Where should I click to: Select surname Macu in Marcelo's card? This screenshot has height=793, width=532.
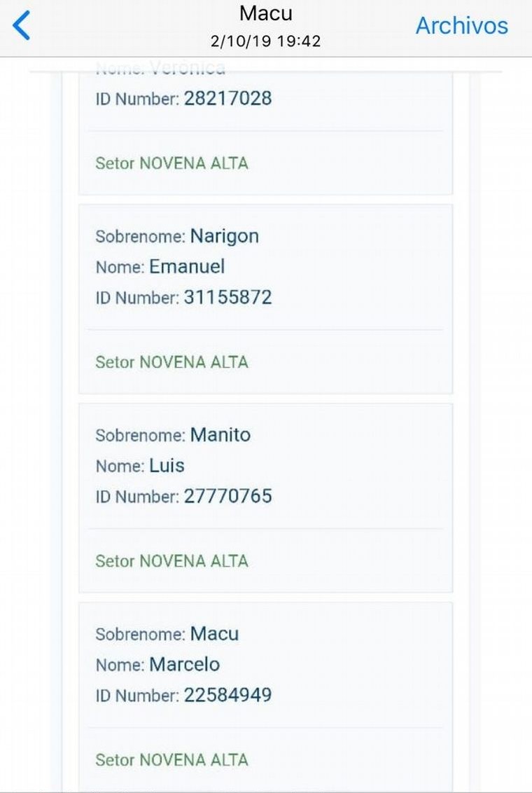[214, 634]
